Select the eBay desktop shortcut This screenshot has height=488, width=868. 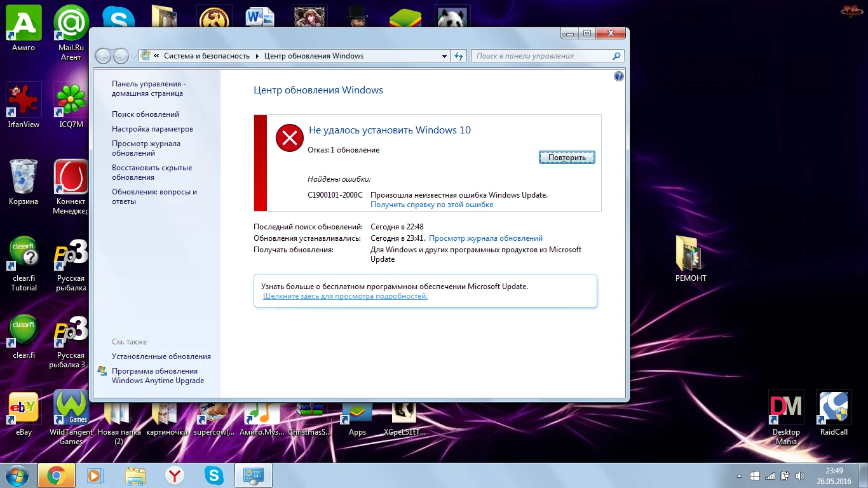pos(24,413)
